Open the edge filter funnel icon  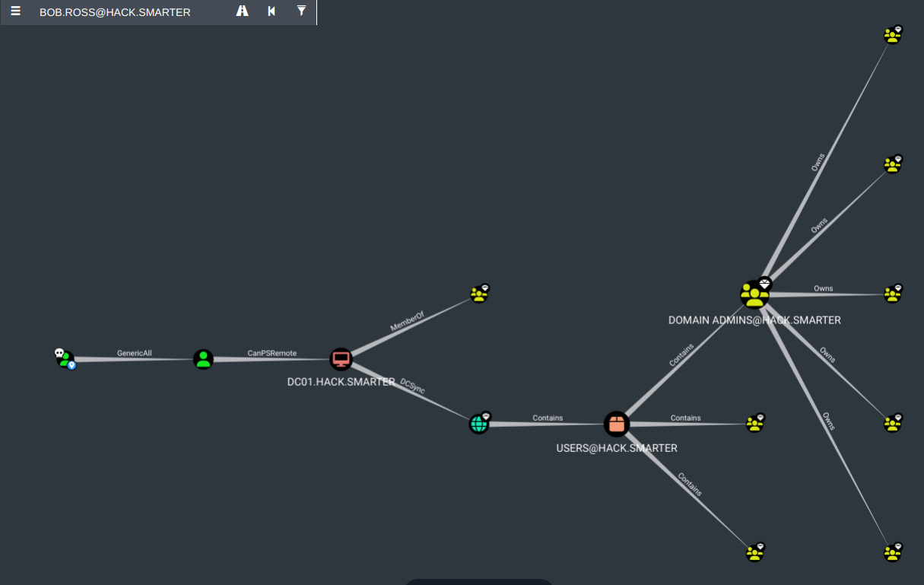[x=301, y=11]
